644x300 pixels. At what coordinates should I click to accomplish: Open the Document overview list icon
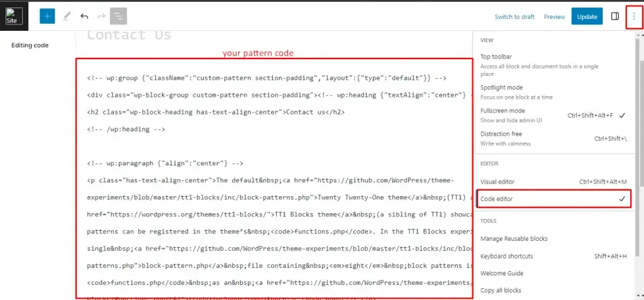click(118, 16)
